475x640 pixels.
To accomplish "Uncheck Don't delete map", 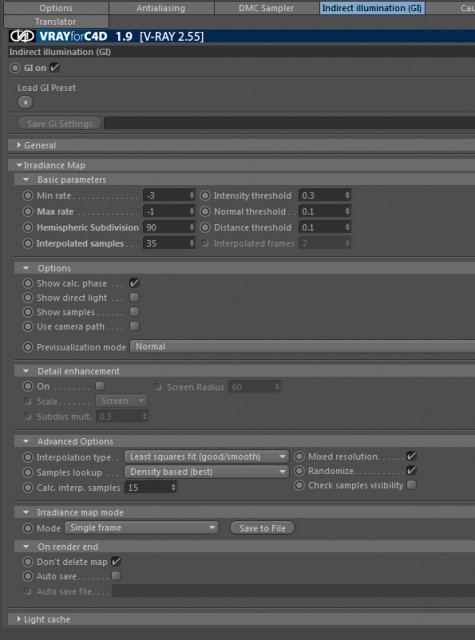I will [116, 561].
